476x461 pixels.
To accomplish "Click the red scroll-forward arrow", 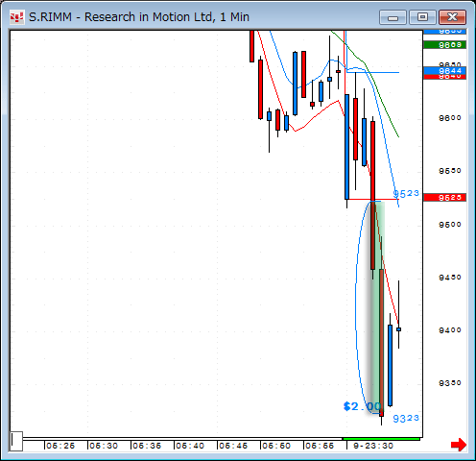I will (x=459, y=445).
